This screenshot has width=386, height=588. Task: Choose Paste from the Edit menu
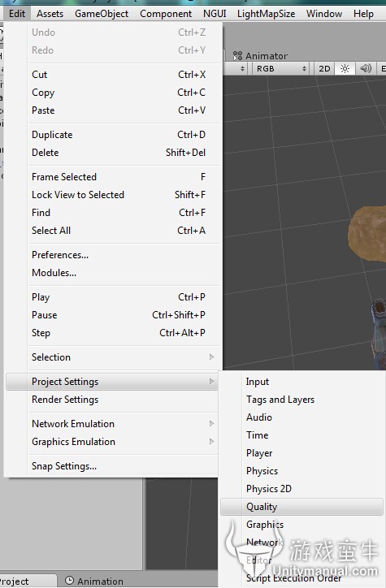point(119,110)
